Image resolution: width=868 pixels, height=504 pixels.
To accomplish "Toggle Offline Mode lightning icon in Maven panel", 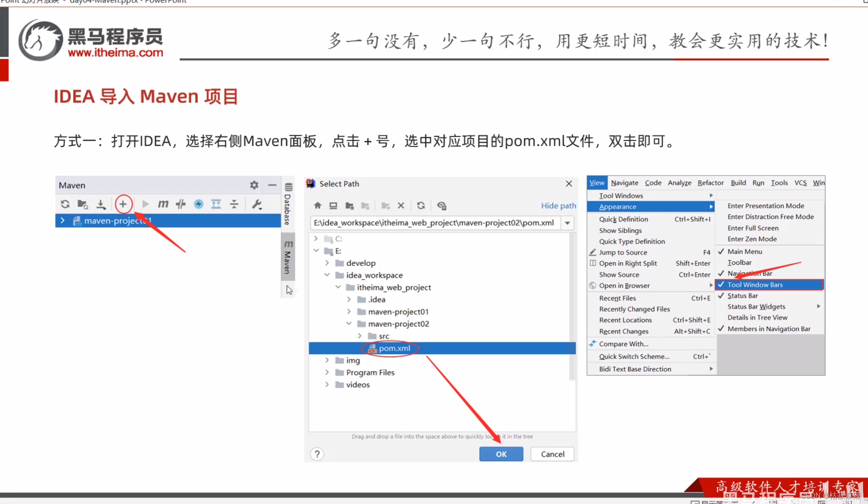I will [x=198, y=204].
